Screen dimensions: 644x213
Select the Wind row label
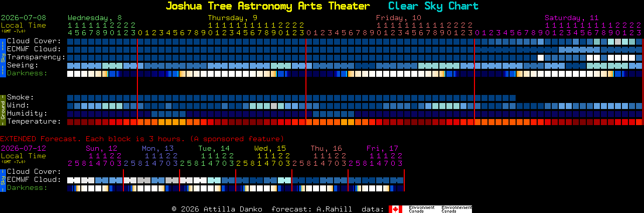pyautogui.click(x=18, y=105)
